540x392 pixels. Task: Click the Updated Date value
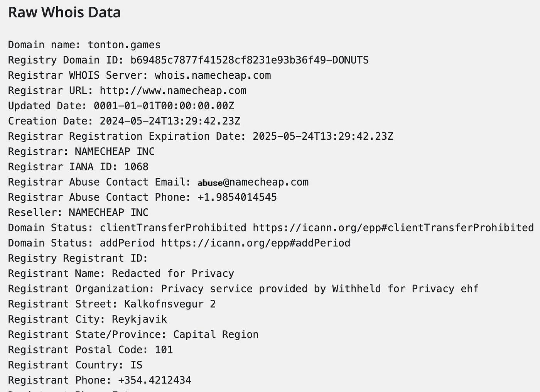click(164, 106)
